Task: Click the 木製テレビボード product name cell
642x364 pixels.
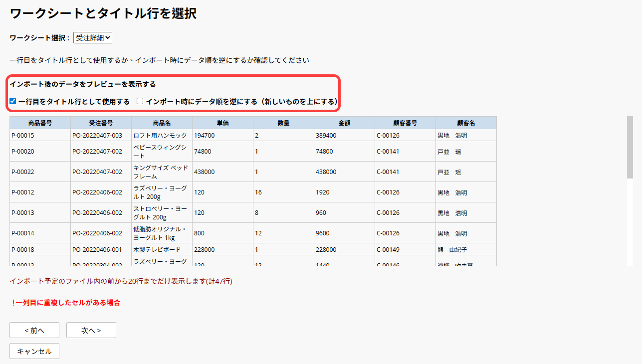Action: 162,249
